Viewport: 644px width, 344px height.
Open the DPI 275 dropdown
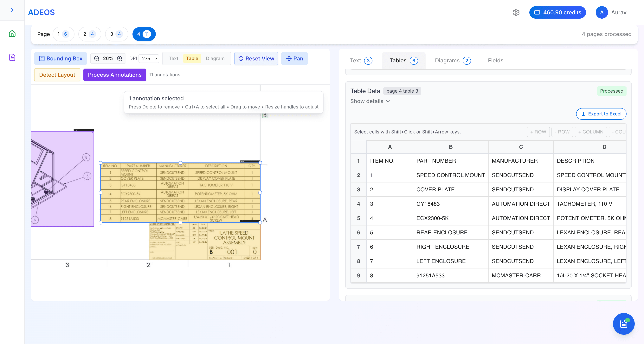click(x=149, y=58)
